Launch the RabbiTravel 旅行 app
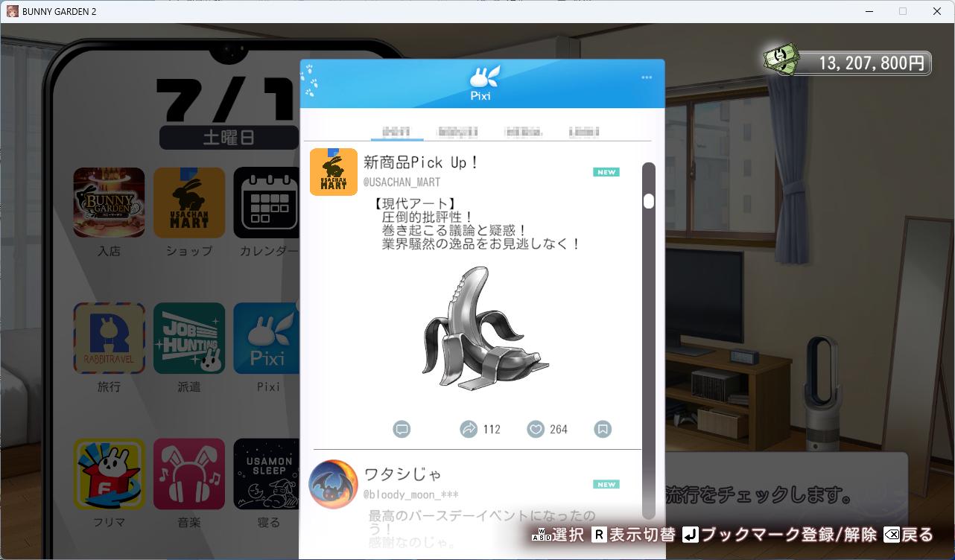Screen dimensions: 955x560 pos(109,338)
